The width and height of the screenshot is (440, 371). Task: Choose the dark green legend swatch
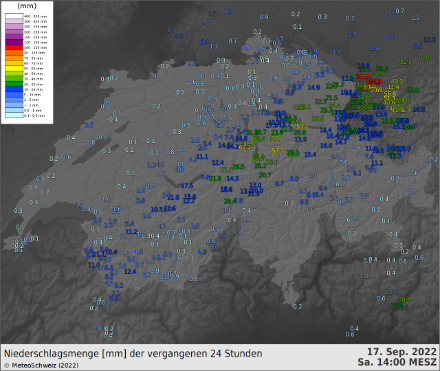[14, 84]
